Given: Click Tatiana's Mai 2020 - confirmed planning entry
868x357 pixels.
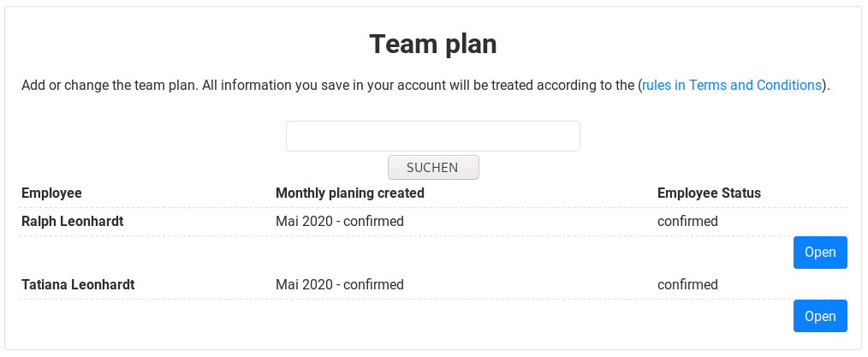Looking at the screenshot, I should (339, 285).
